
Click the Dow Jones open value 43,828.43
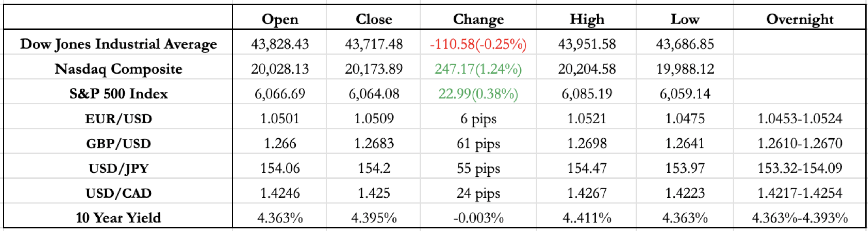pyautogui.click(x=280, y=44)
